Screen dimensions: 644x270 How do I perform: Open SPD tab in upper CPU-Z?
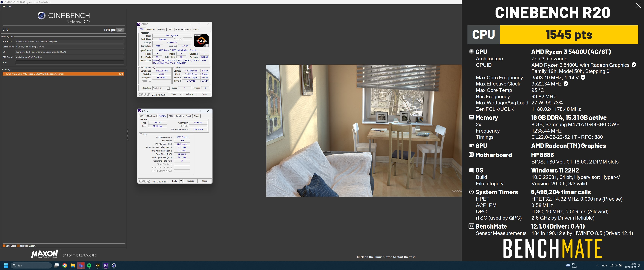pyautogui.click(x=170, y=29)
